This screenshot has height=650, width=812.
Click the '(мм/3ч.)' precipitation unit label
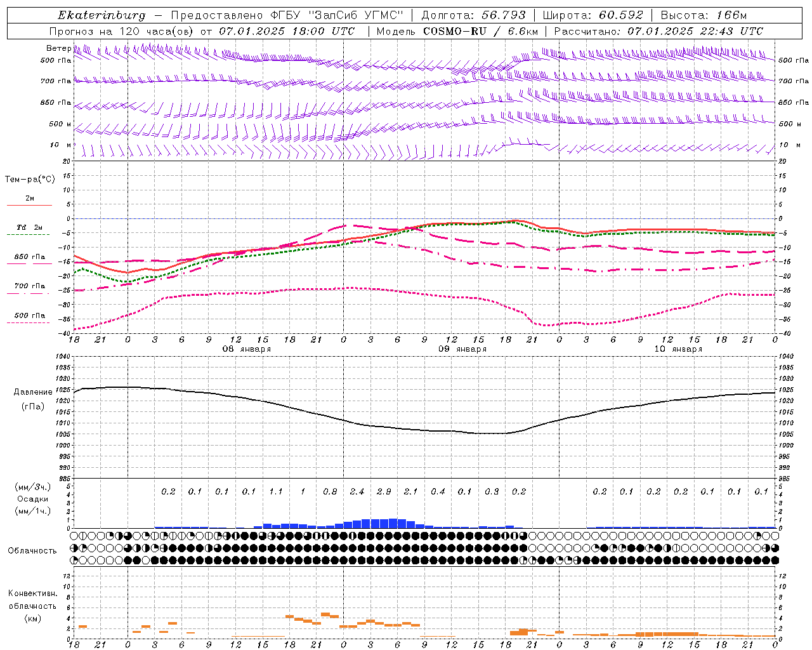33,487
